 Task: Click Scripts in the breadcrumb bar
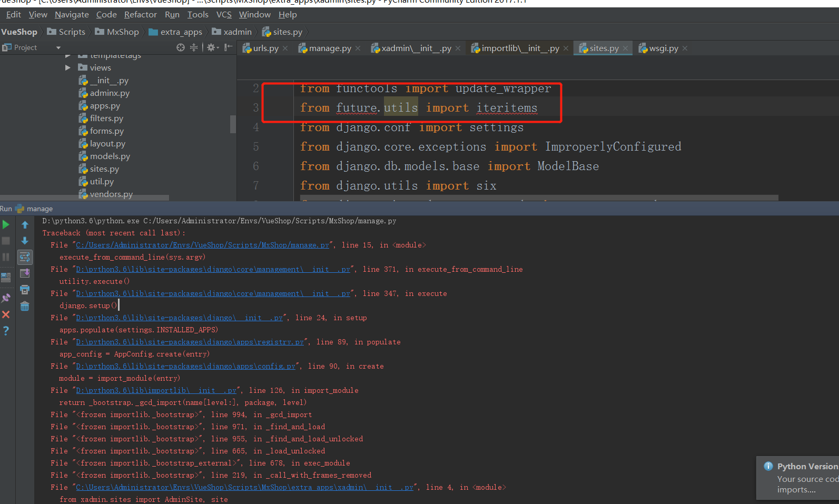pos(66,32)
